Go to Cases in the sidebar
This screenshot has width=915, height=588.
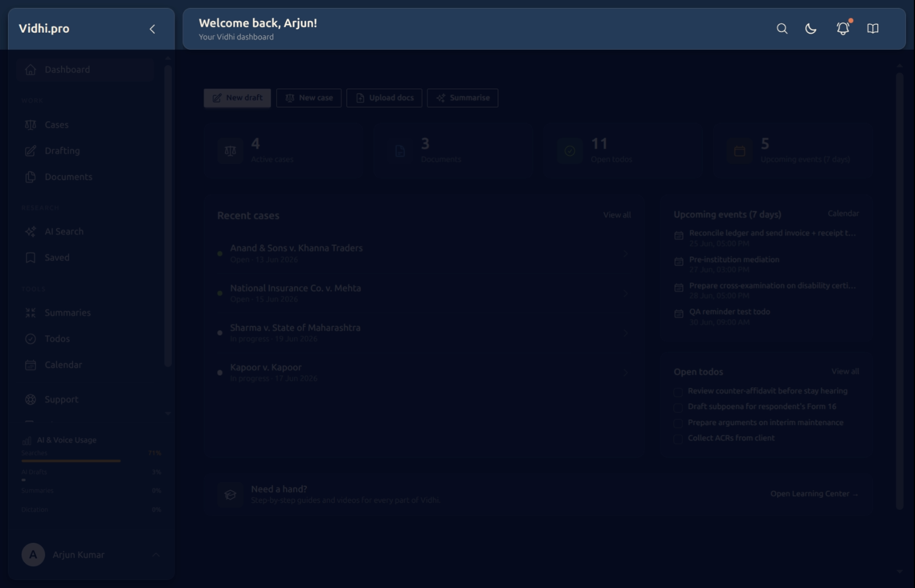(x=85, y=125)
